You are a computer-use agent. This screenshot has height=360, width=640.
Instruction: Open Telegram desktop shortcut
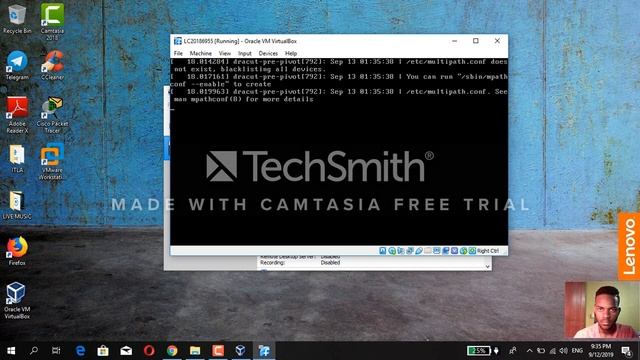(x=17, y=65)
